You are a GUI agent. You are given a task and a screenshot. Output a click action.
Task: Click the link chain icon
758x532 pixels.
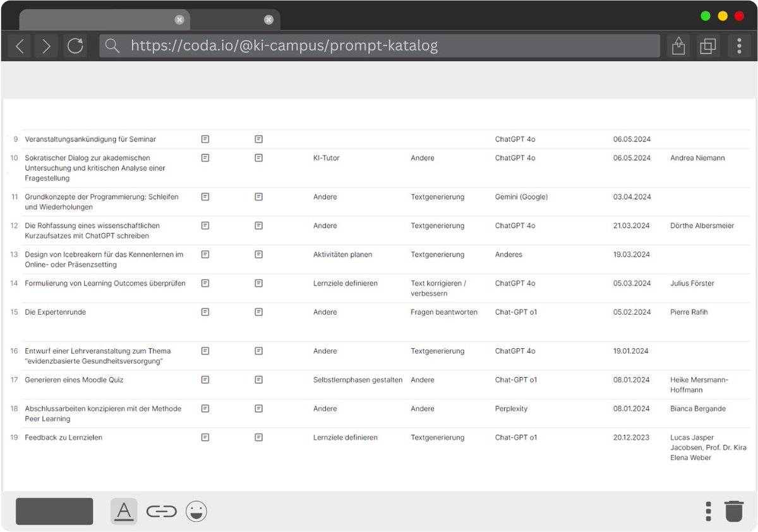pos(161,511)
